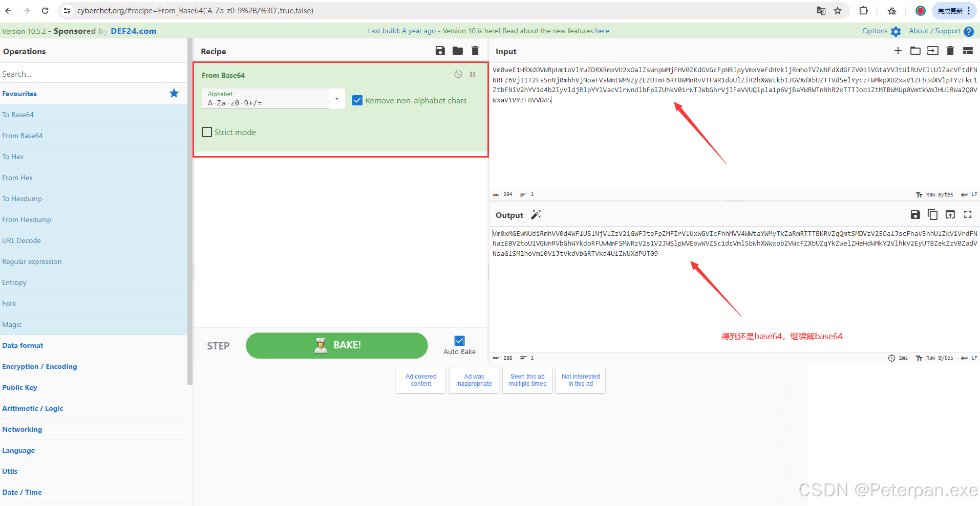Enable Strict mode checkbox
980x506 pixels.
point(207,132)
